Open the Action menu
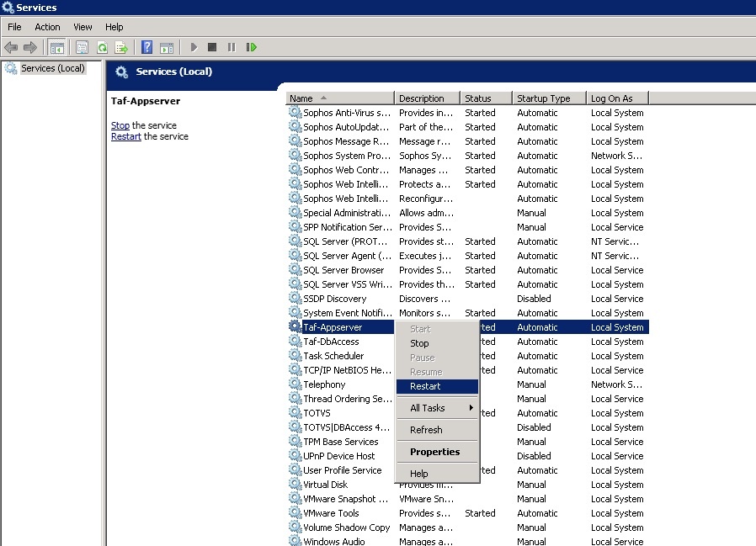 (47, 27)
